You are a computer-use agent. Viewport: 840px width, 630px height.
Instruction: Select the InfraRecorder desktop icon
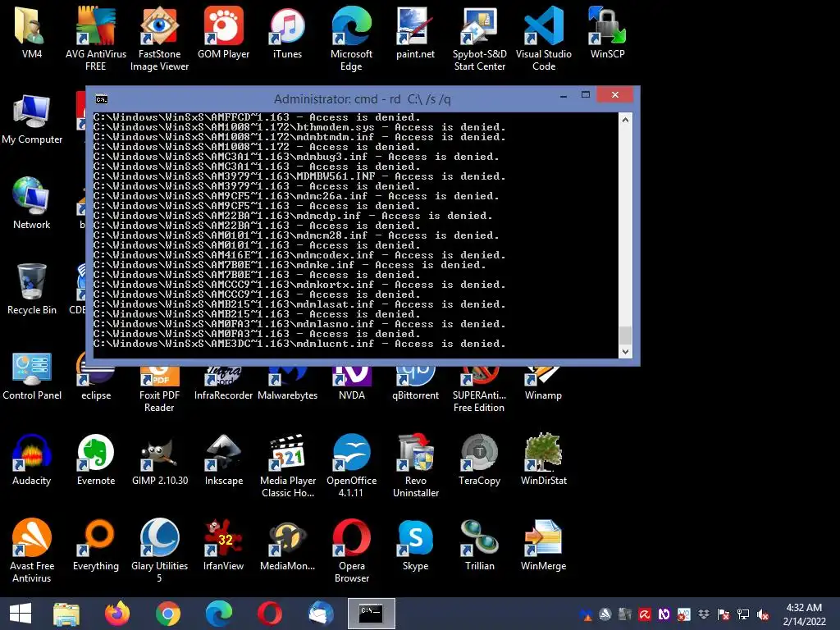(x=223, y=383)
